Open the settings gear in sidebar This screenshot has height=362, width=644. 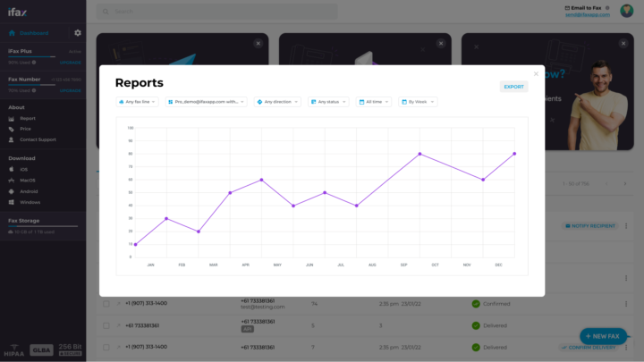pyautogui.click(x=78, y=33)
